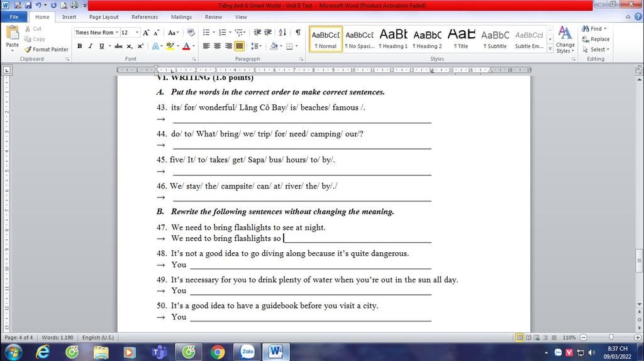Click the Words: 1,190 status entry
The image size is (644, 361).
57,337
